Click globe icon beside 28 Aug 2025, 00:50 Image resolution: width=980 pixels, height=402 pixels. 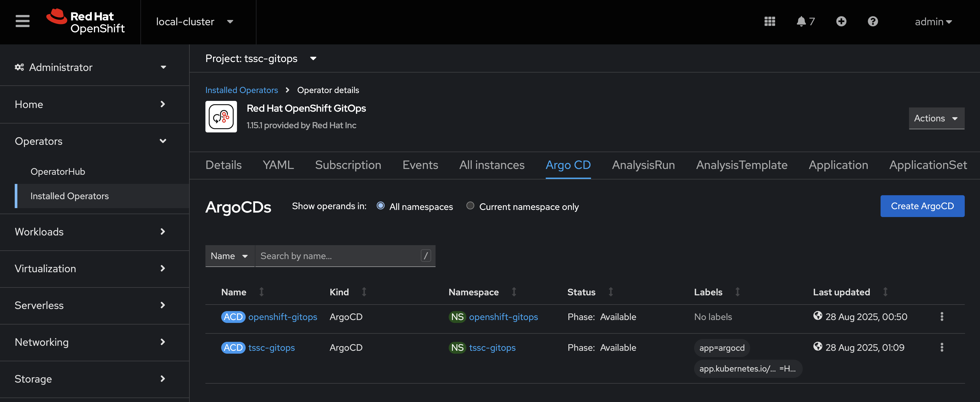coord(817,316)
